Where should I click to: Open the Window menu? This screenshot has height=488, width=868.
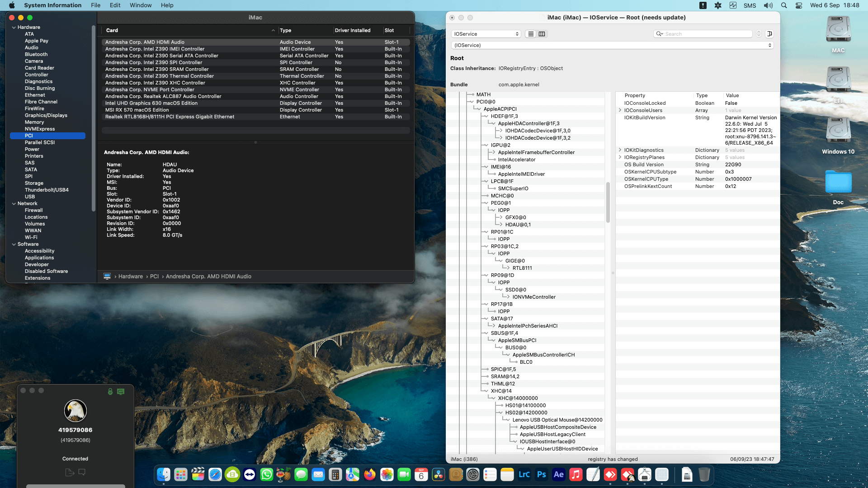click(x=141, y=5)
